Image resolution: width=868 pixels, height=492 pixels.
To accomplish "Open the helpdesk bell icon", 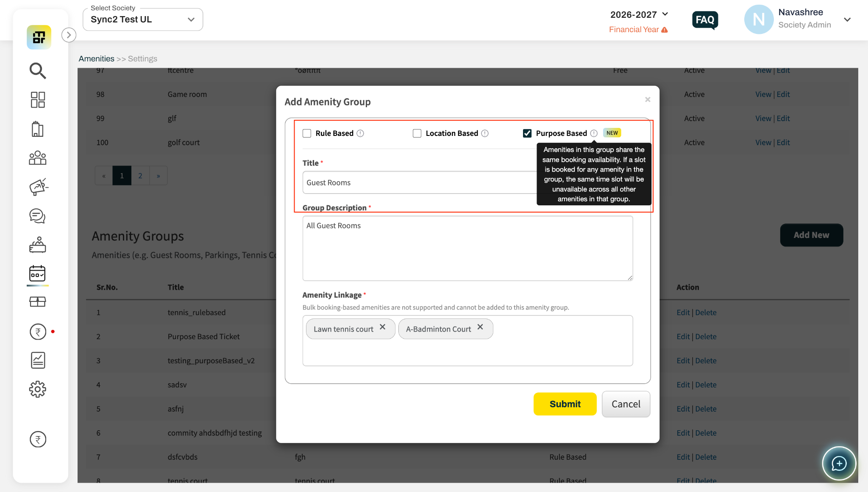I will point(38,245).
